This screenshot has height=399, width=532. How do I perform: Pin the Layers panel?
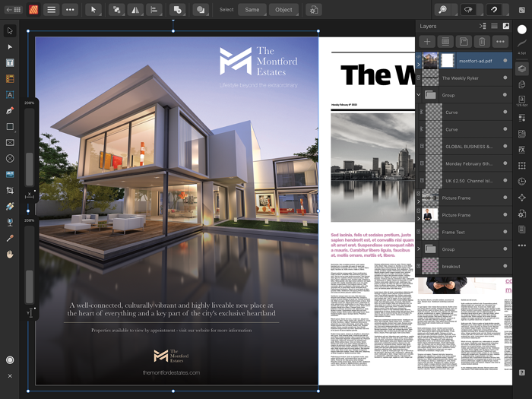pos(506,26)
